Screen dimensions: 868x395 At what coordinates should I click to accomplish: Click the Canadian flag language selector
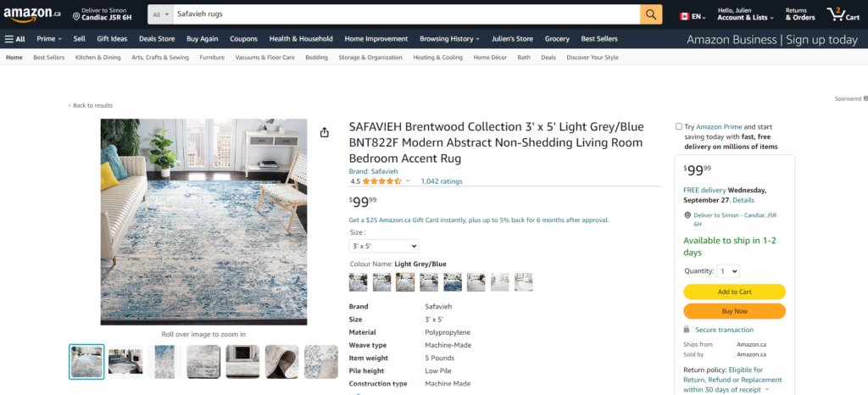pyautogui.click(x=693, y=17)
